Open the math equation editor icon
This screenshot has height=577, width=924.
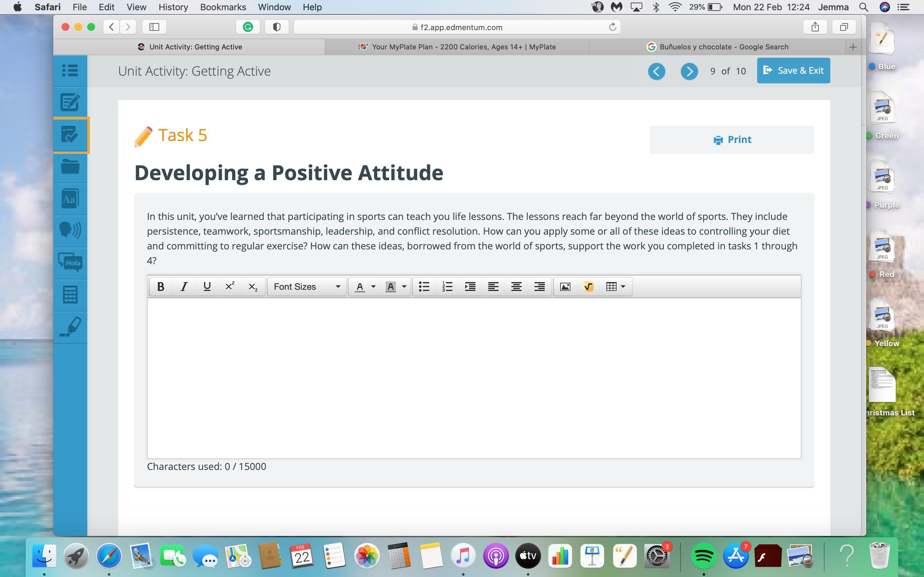pos(588,287)
